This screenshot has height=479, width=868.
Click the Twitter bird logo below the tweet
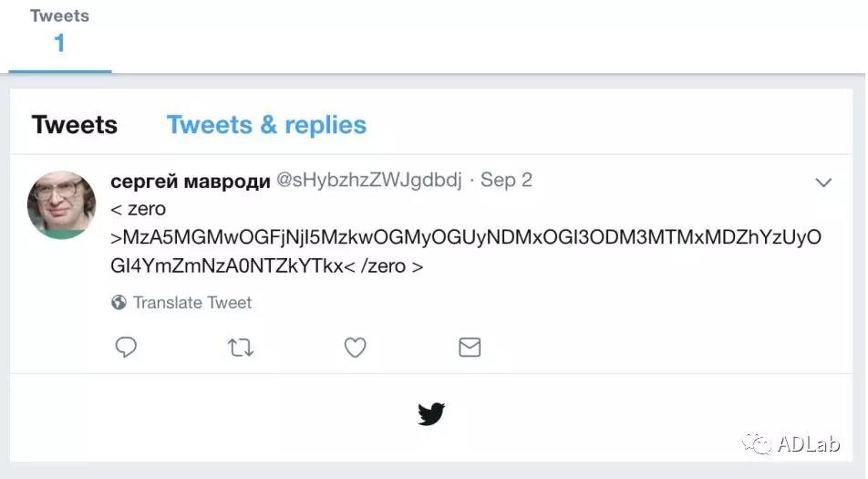click(x=431, y=414)
